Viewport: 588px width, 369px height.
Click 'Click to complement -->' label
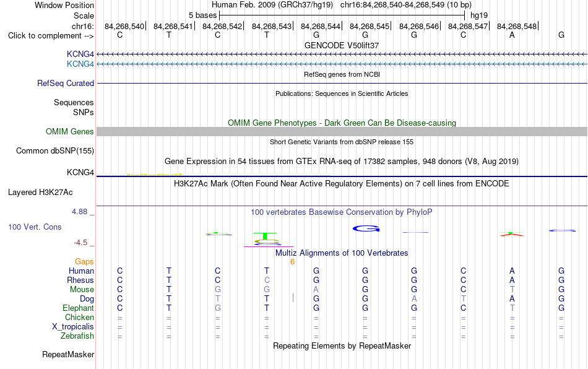tap(51, 36)
